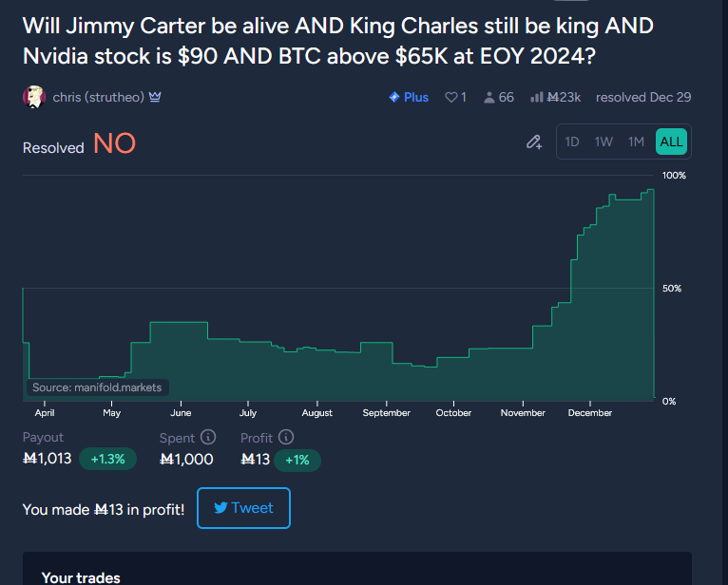Image resolution: width=728 pixels, height=585 pixels.
Task: Click the chart annotation pencil icon
Action: [x=534, y=142]
